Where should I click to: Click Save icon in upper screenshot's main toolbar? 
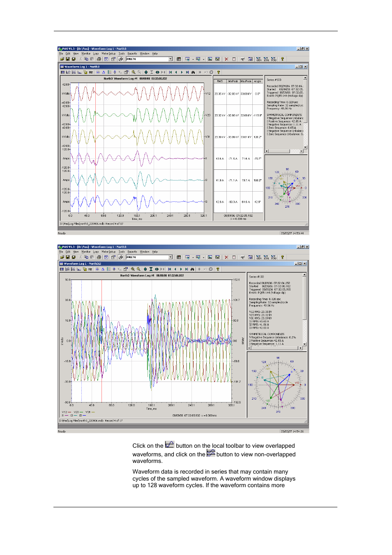tap(68, 59)
